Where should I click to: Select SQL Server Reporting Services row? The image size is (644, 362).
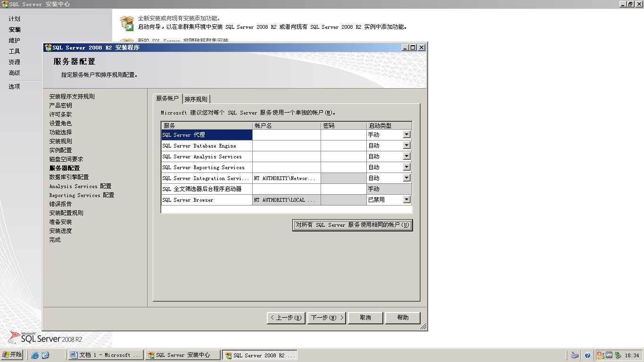206,167
